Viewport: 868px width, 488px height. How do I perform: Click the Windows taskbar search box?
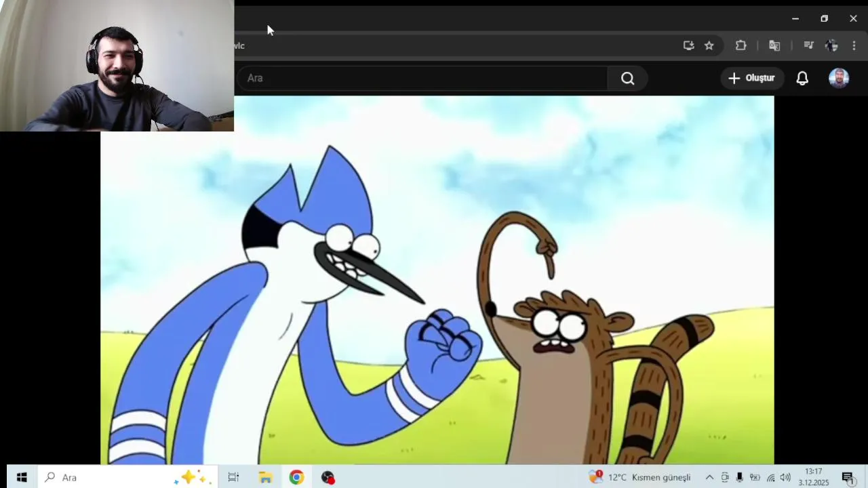127,477
